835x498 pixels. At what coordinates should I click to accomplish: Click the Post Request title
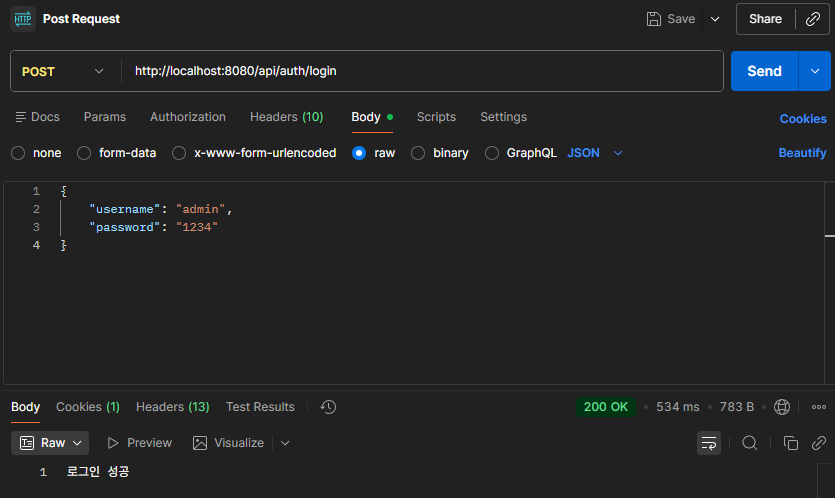[81, 19]
